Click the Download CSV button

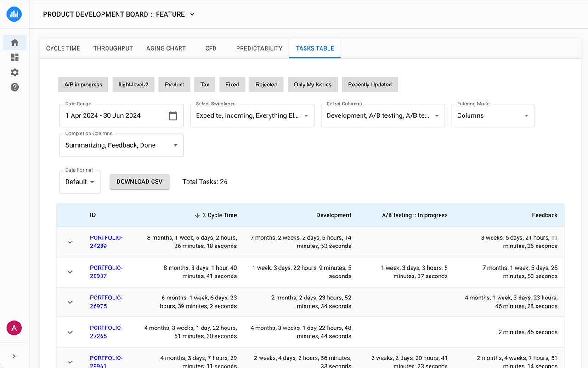(x=139, y=181)
